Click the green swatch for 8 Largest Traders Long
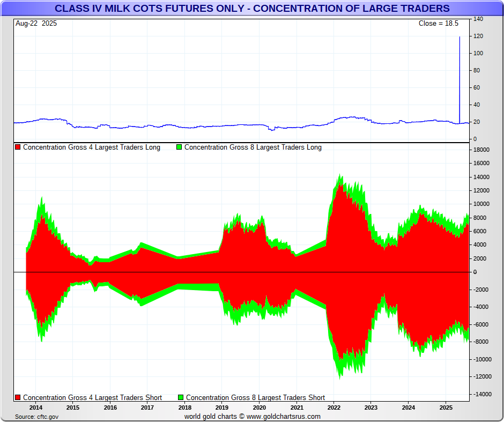 coord(180,147)
